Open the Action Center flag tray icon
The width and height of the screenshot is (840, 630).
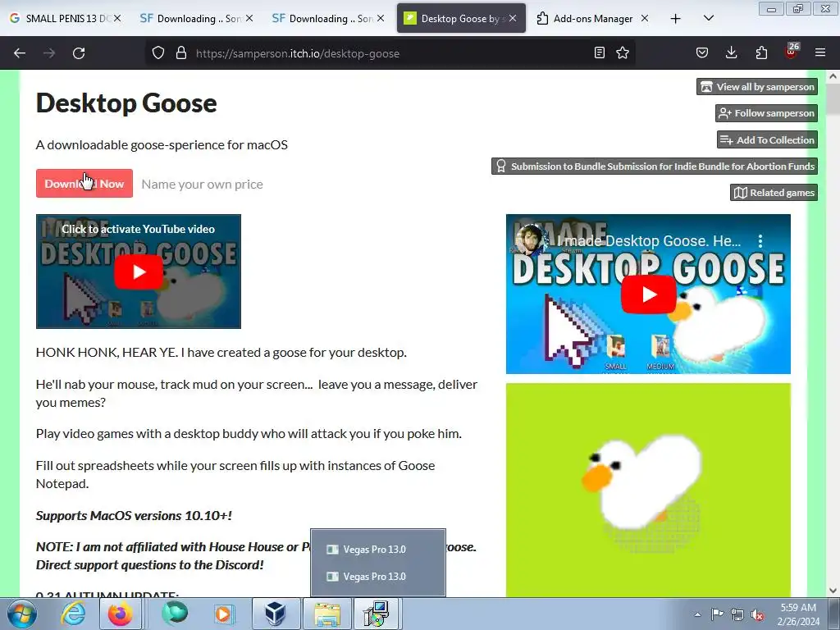pos(717,614)
